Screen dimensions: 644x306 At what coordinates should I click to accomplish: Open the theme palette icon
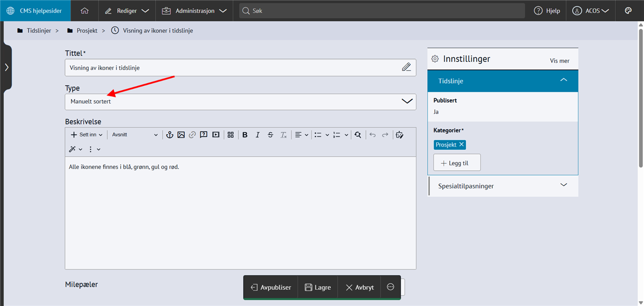[628, 11]
